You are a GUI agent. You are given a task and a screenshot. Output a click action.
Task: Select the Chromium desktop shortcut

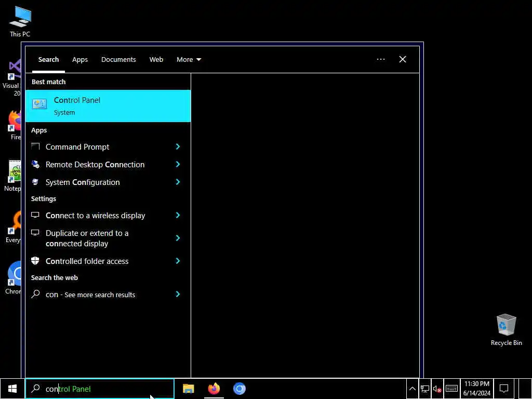coord(13,277)
